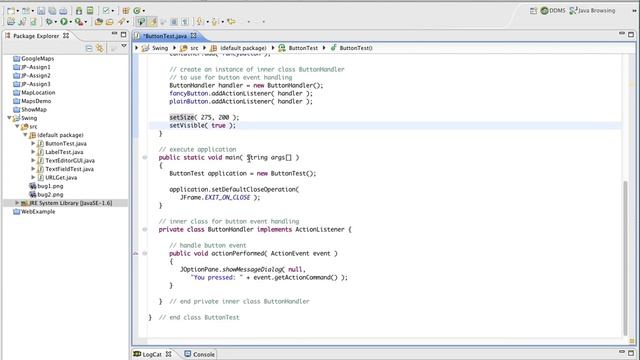Screen dimensions: 640x360
Task: Fold the main method in editor gutter
Action: click(x=145, y=157)
